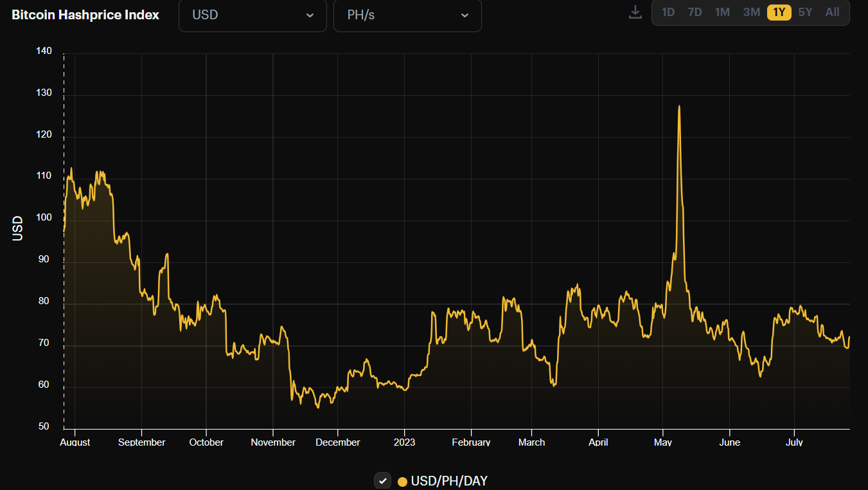Screen dimensions: 868x490
Task: Click the Bitcoin Hashprice Index title
Action: click(x=85, y=15)
